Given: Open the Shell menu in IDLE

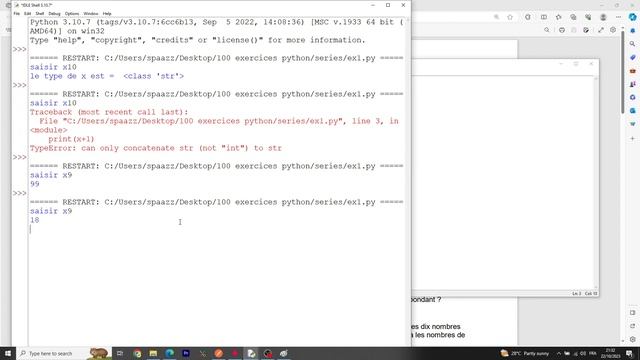Looking at the screenshot, I should pyautogui.click(x=40, y=13).
